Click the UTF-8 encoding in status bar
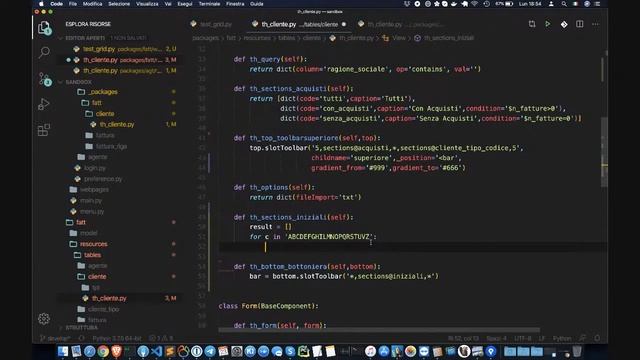The image size is (640, 360). (522, 338)
